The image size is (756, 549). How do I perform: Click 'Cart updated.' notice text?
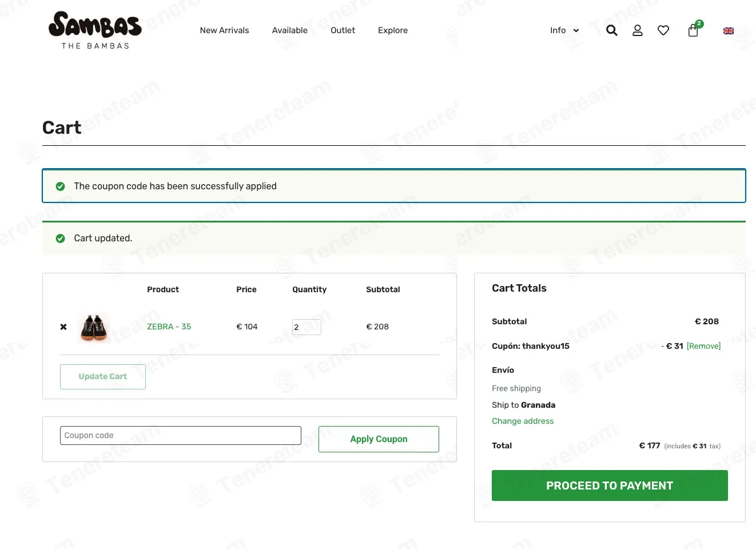pos(103,238)
